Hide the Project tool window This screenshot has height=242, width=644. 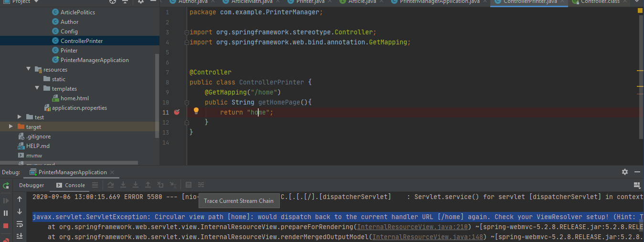pyautogui.click(x=154, y=1)
